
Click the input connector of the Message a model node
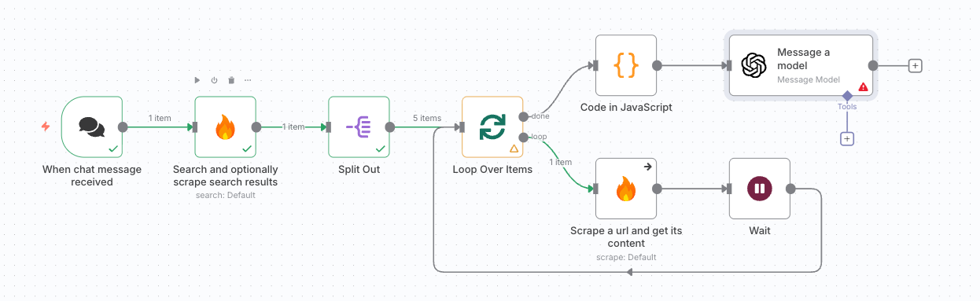pyautogui.click(x=728, y=66)
